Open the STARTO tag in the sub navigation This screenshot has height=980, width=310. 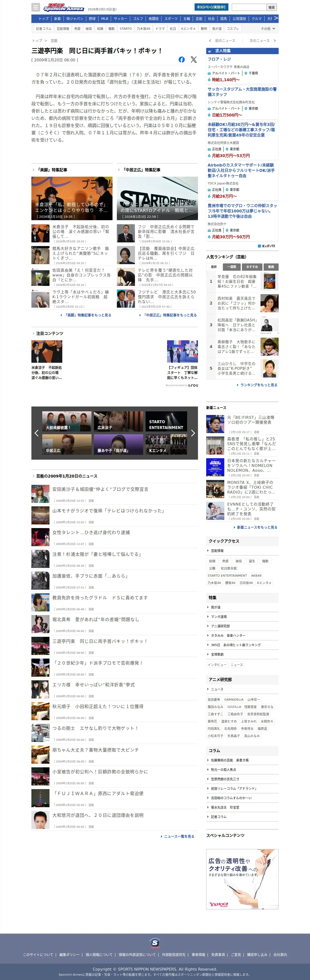tap(126, 29)
